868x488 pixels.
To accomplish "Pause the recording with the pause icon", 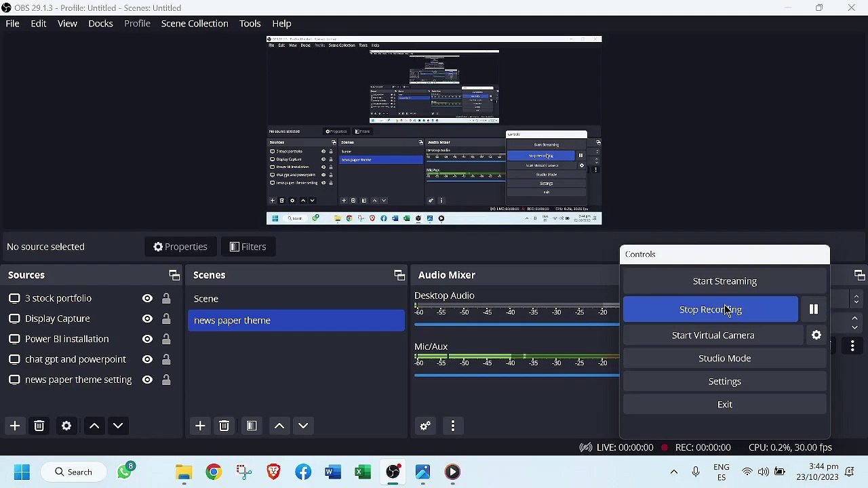I will pyautogui.click(x=814, y=309).
